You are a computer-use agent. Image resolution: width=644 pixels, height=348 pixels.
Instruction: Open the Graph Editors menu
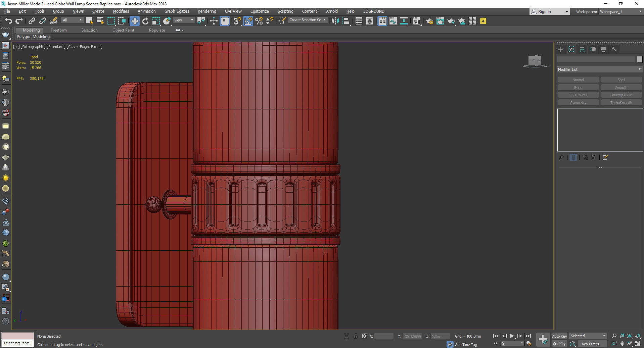pos(177,11)
